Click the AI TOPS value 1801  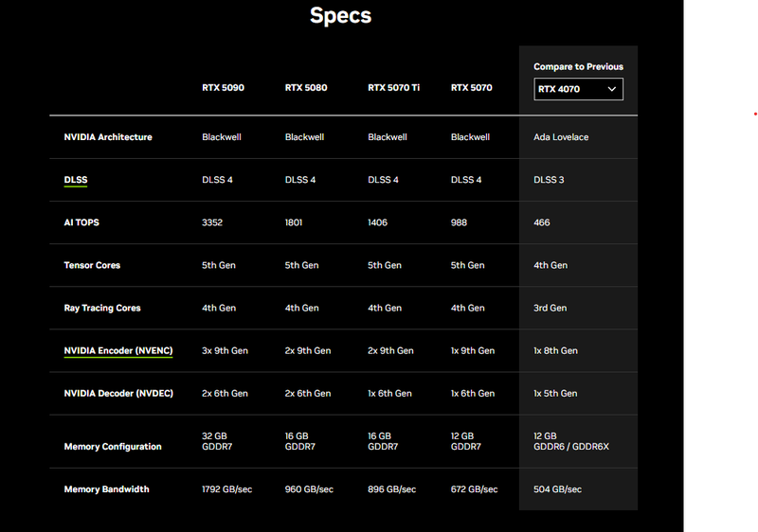(294, 222)
